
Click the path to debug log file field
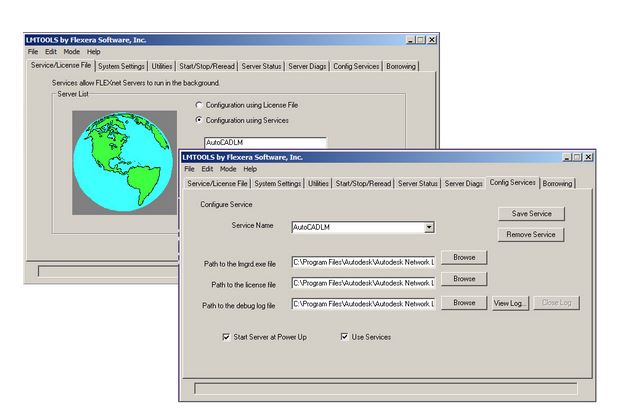click(x=363, y=303)
